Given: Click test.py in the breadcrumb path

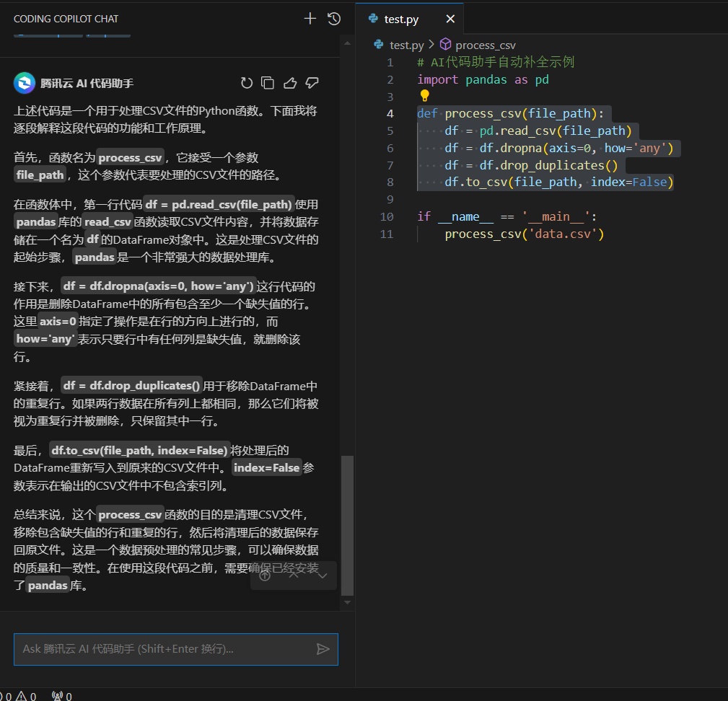Looking at the screenshot, I should click(x=407, y=45).
